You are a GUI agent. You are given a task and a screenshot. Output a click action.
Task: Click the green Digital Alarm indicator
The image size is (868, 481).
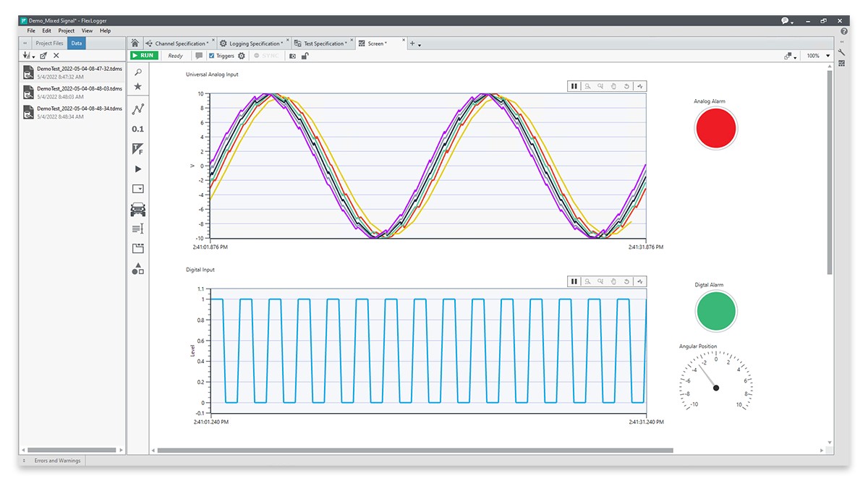pos(715,311)
